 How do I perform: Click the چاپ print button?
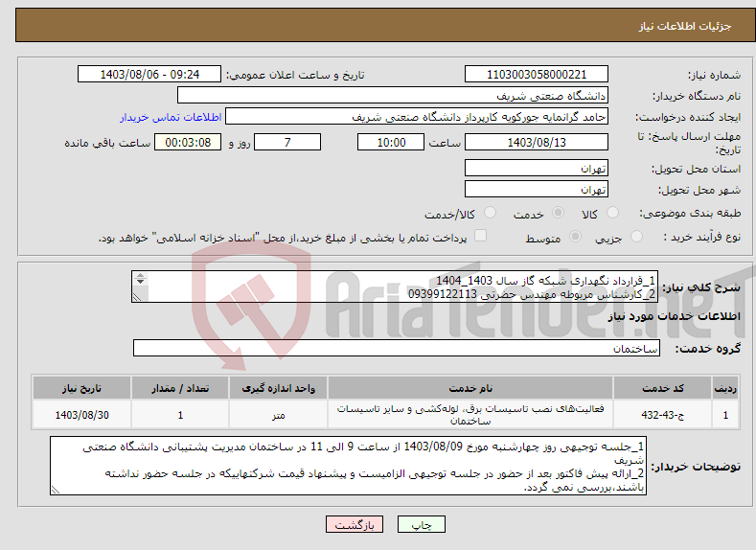click(x=421, y=524)
